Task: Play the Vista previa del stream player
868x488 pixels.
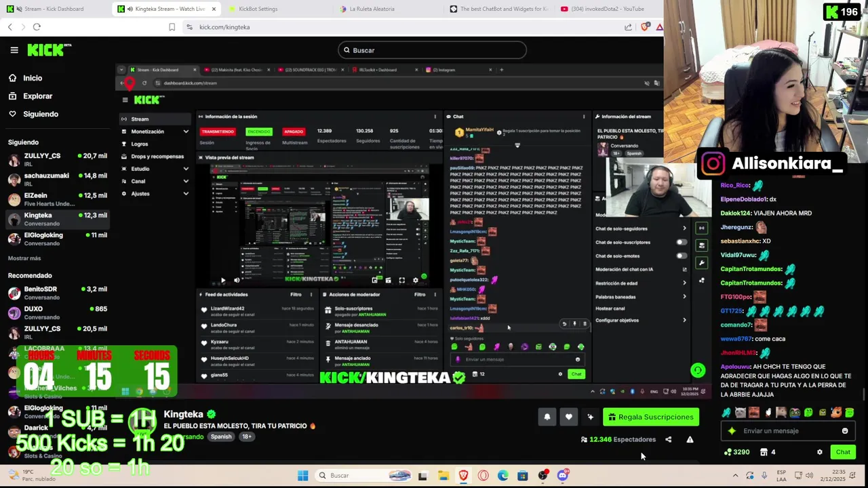Action: (x=223, y=280)
